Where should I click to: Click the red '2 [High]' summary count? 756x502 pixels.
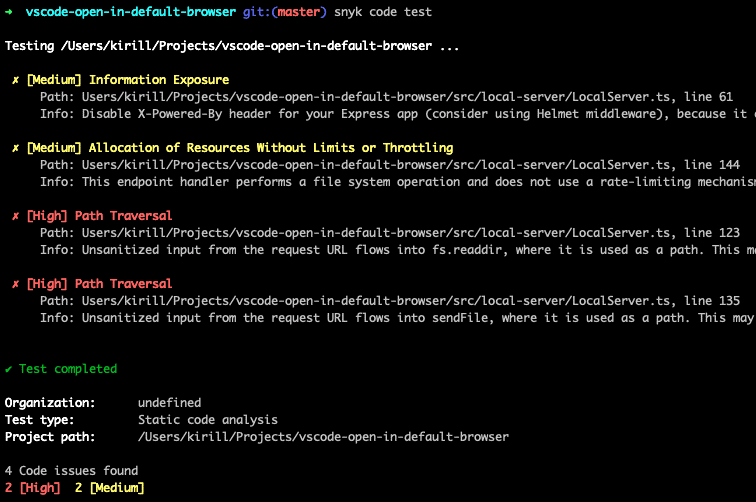point(32,488)
